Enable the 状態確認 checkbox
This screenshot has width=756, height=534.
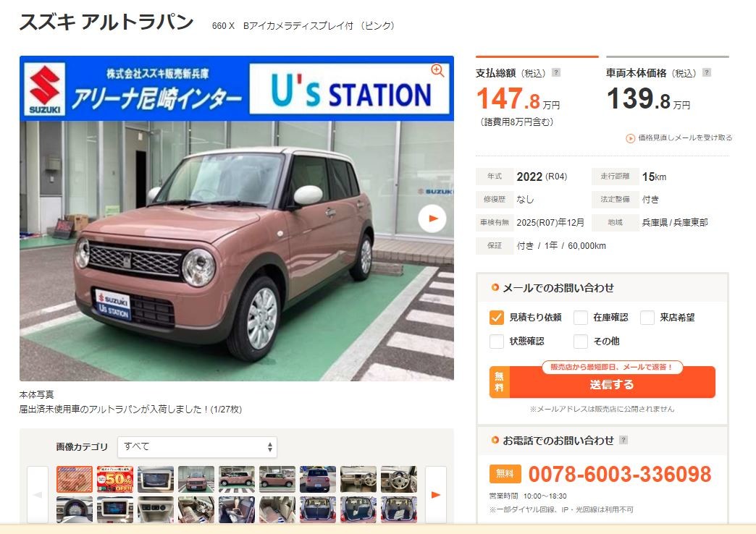tap(497, 342)
